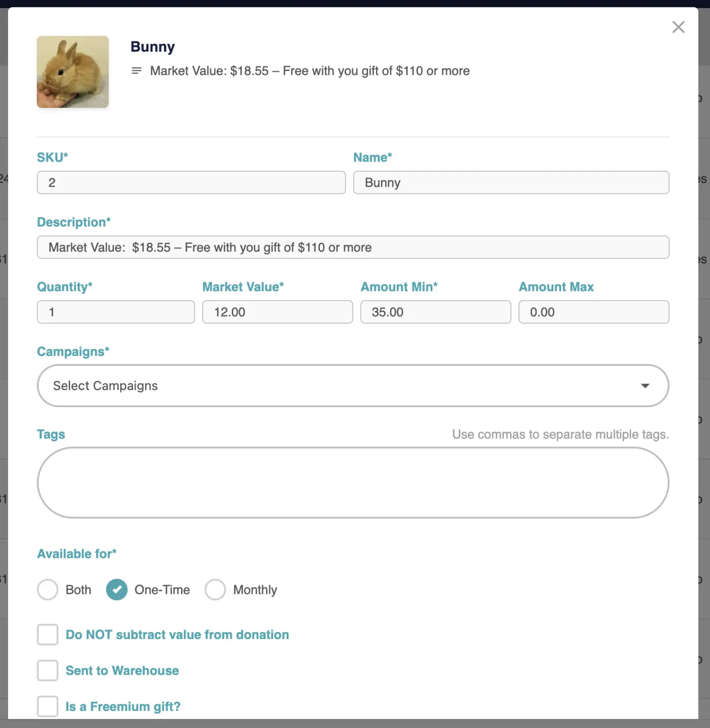Enable the Sent to Warehouse checkbox
Viewport: 710px width, 728px height.
pyautogui.click(x=48, y=671)
